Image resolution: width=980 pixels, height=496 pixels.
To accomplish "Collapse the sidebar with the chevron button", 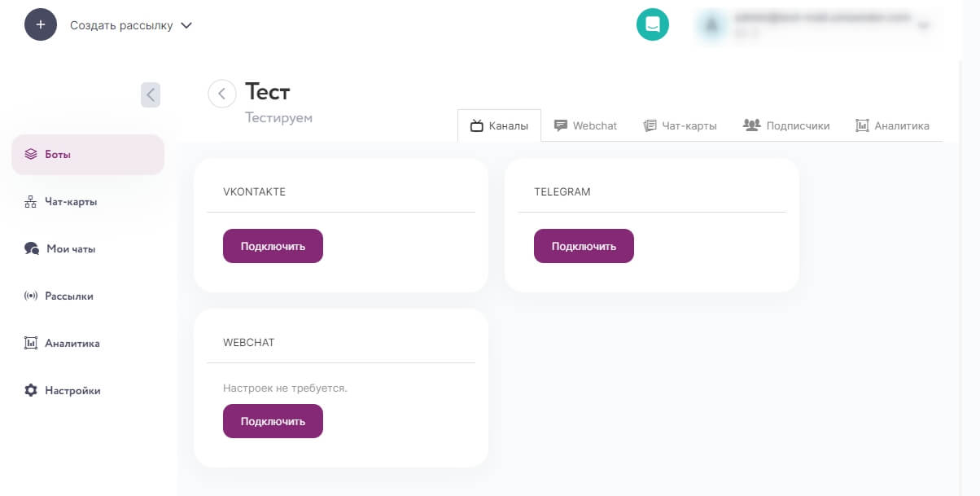I will [x=151, y=94].
